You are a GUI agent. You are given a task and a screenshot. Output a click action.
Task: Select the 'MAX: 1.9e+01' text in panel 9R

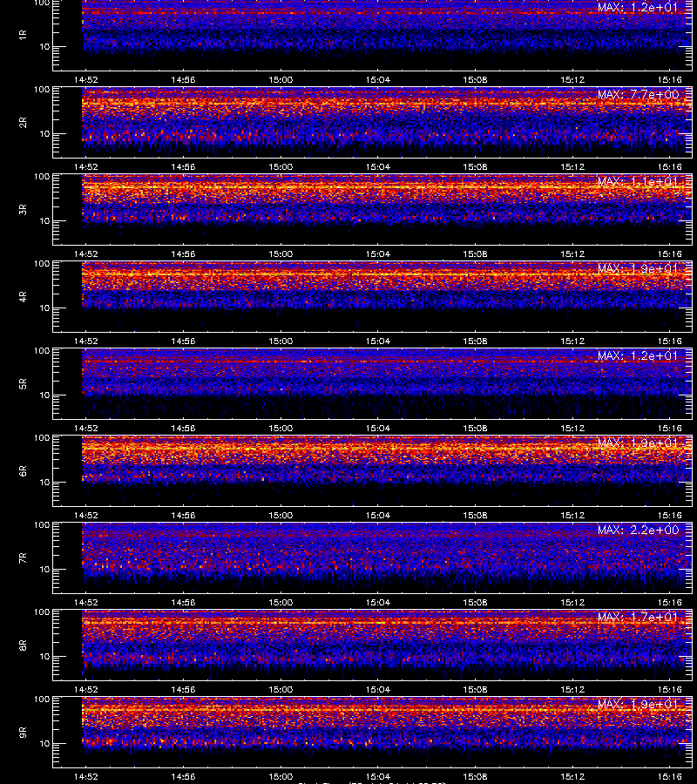pyautogui.click(x=638, y=704)
